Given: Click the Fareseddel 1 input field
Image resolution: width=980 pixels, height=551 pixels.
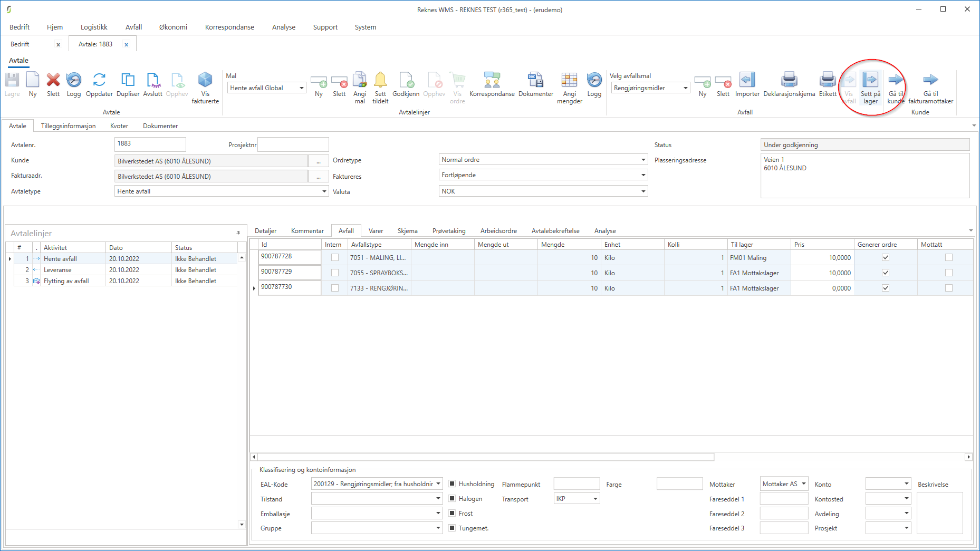Looking at the screenshot, I should pyautogui.click(x=784, y=499).
